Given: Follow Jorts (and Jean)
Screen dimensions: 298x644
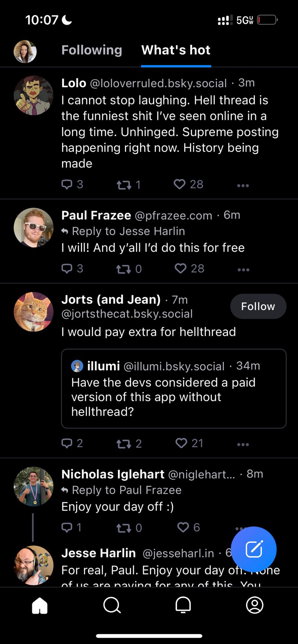Looking at the screenshot, I should tap(258, 306).
